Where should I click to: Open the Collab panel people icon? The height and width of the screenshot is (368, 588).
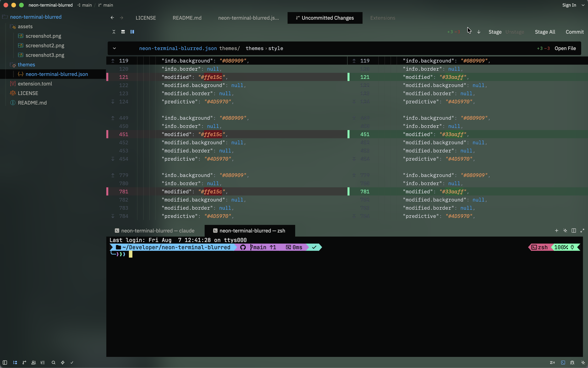(x=33, y=362)
